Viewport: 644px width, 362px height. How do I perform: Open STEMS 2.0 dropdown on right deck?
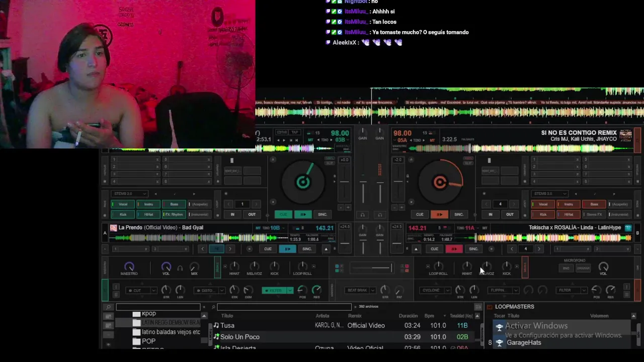pos(550,194)
